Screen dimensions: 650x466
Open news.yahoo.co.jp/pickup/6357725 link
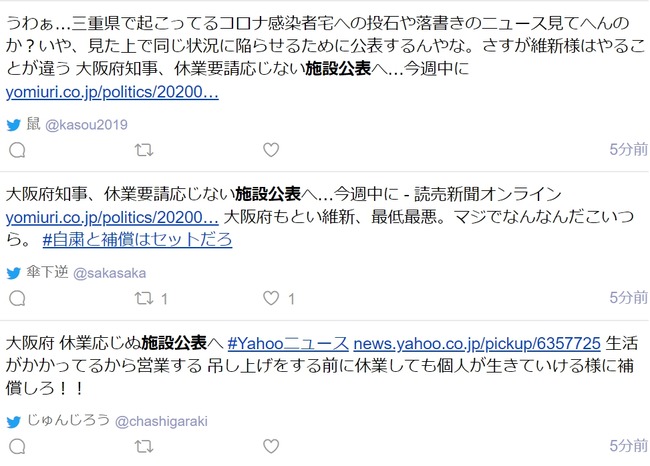477,344
